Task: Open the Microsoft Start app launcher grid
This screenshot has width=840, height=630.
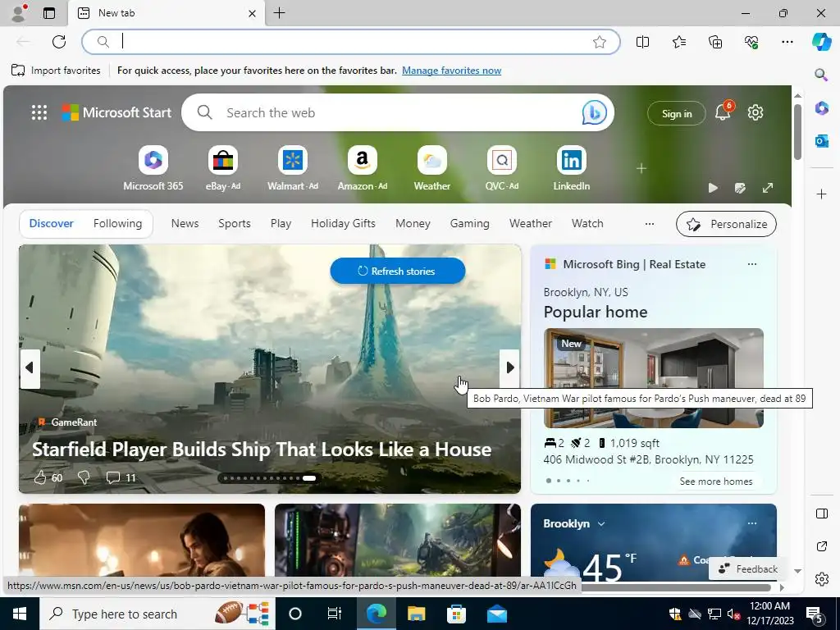Action: tap(39, 112)
